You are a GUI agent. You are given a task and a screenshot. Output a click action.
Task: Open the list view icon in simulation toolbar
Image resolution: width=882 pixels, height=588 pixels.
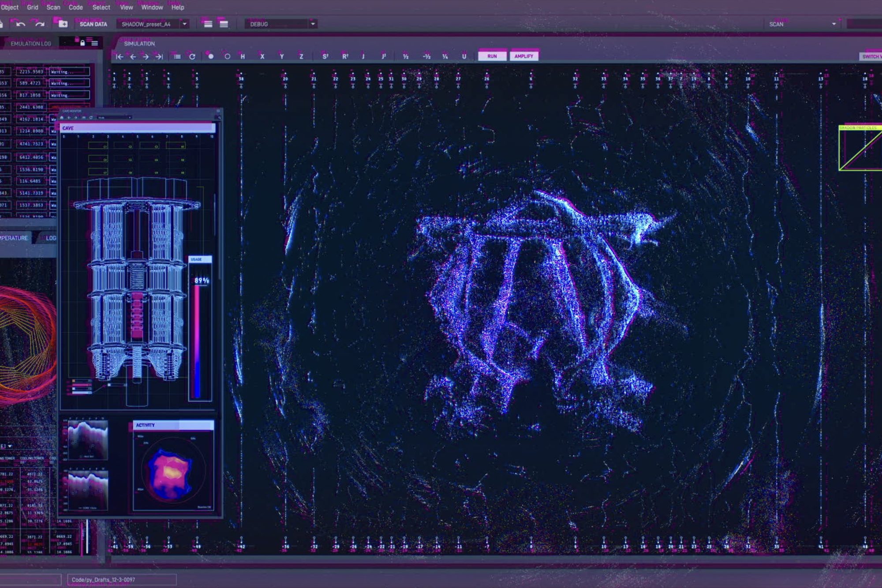click(x=177, y=56)
